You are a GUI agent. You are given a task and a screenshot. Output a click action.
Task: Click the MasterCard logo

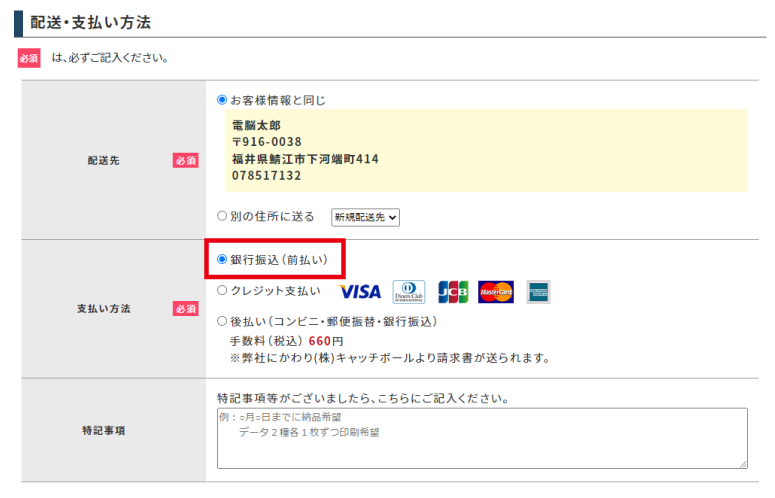pos(496,292)
